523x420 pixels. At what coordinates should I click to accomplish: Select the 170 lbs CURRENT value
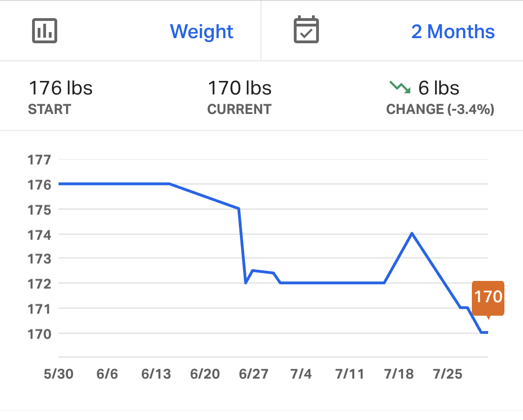click(x=239, y=88)
